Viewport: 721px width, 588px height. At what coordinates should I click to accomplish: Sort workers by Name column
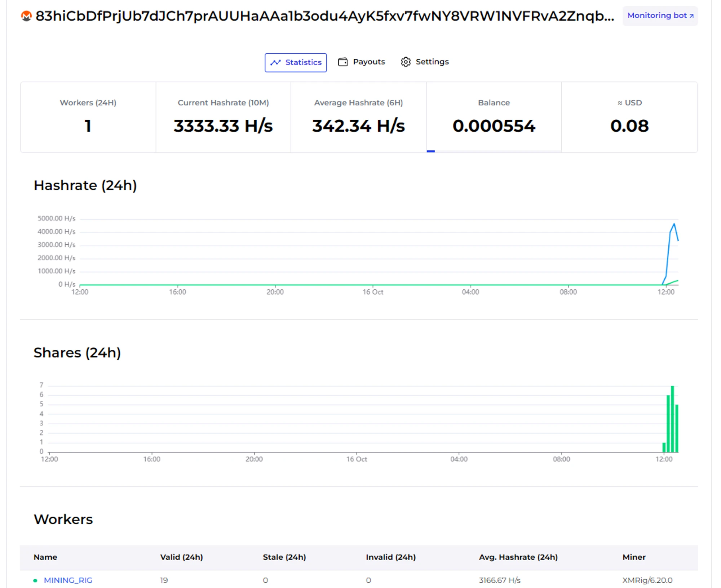point(45,557)
